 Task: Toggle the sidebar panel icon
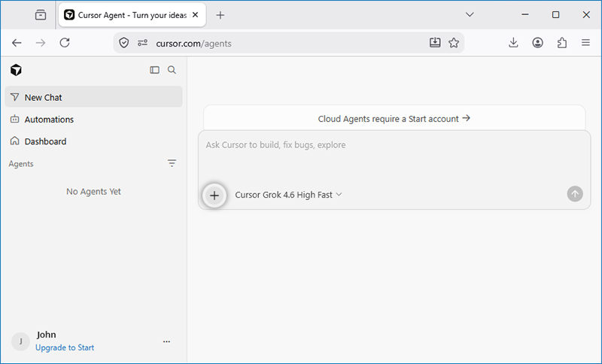tap(154, 70)
